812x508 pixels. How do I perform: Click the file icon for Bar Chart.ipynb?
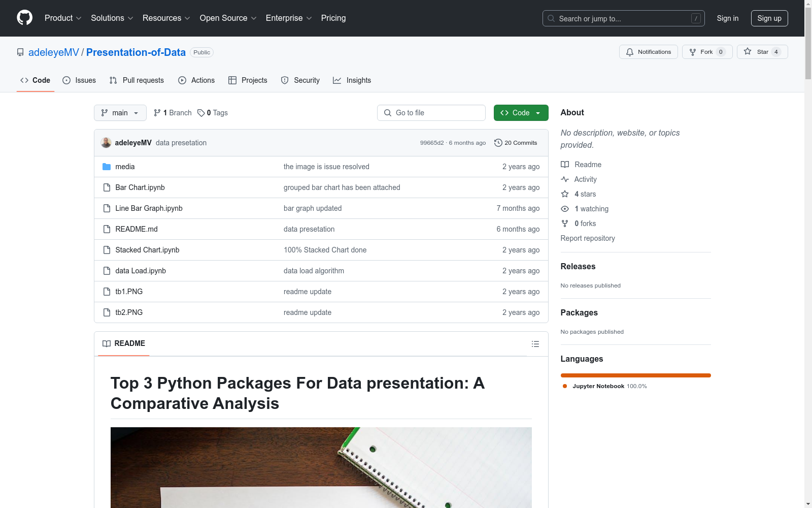pyautogui.click(x=107, y=187)
